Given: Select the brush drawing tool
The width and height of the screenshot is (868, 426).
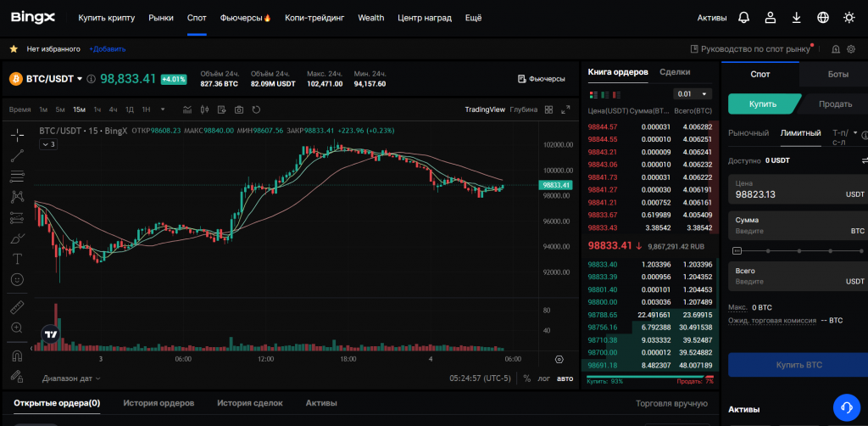Looking at the screenshot, I should [17, 238].
